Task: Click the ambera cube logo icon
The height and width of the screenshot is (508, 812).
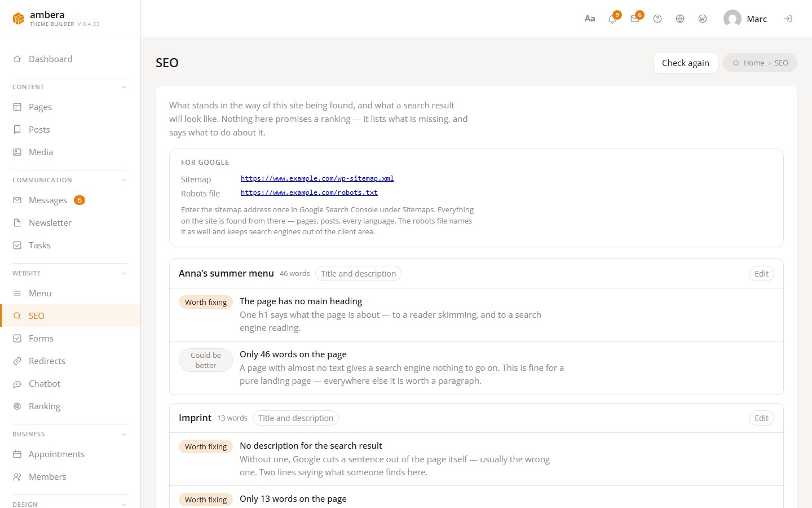Action: click(x=19, y=19)
